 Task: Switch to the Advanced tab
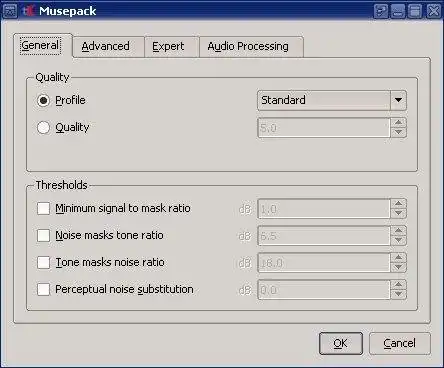(108, 47)
